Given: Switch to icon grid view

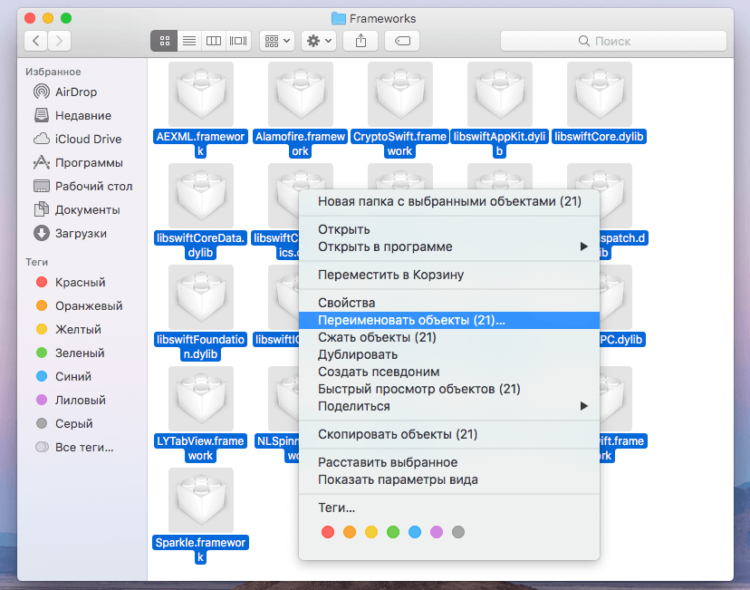Looking at the screenshot, I should (x=164, y=41).
